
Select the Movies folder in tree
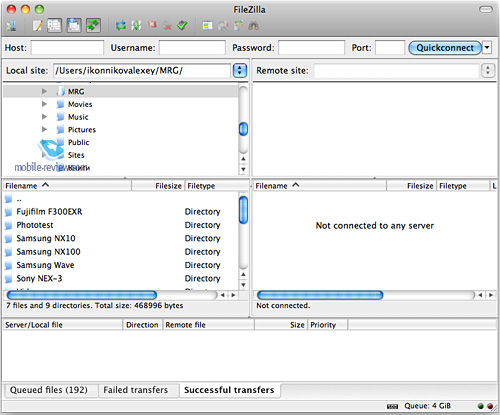80,104
